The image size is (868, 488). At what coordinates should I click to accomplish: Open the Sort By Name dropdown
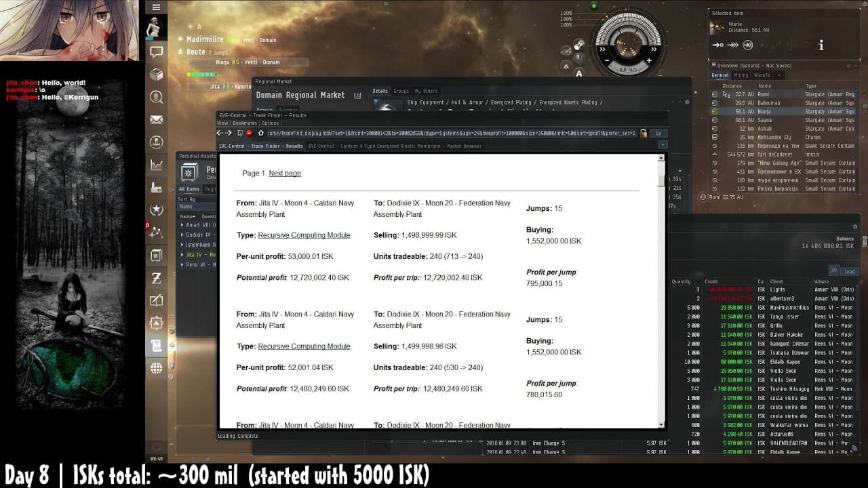pos(197,207)
